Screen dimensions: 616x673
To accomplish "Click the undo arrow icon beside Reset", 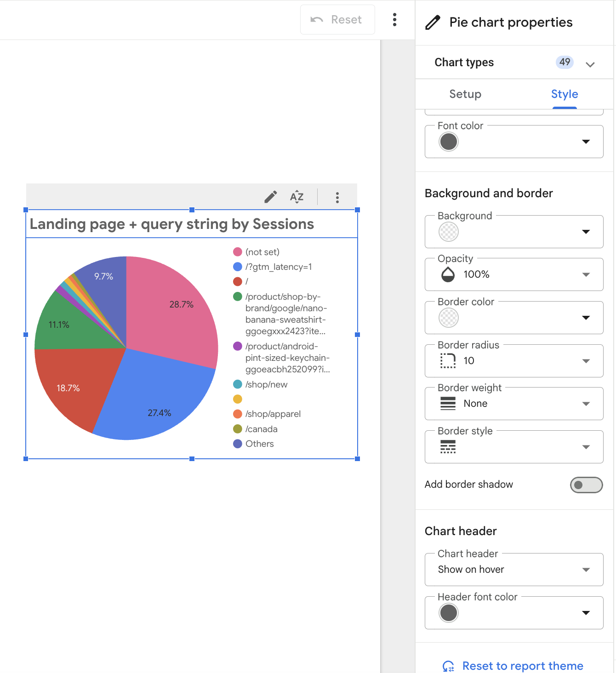I will (317, 19).
